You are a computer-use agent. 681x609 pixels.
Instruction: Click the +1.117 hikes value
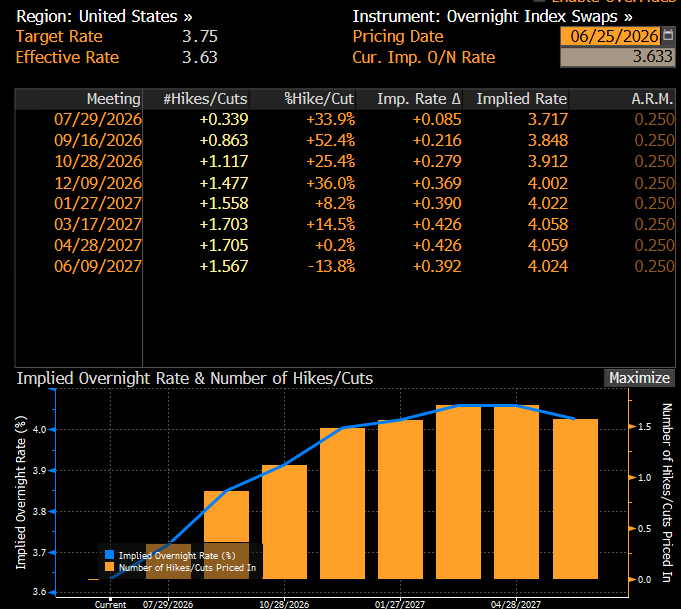(224, 162)
